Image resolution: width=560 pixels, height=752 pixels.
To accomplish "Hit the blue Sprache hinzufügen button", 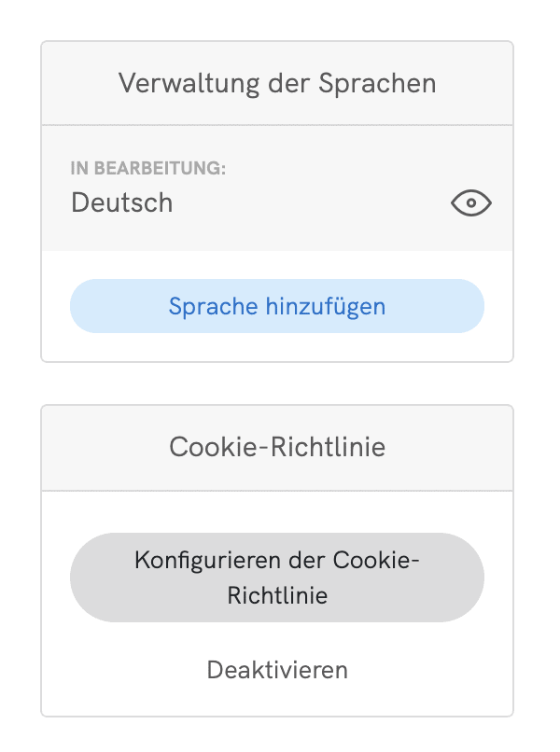I will [x=277, y=306].
